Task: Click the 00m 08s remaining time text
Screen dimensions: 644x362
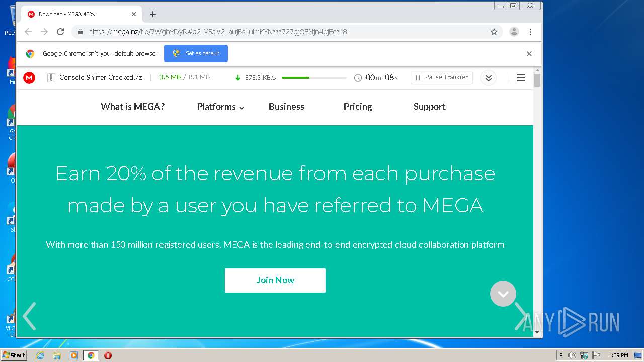Action: 382,78
